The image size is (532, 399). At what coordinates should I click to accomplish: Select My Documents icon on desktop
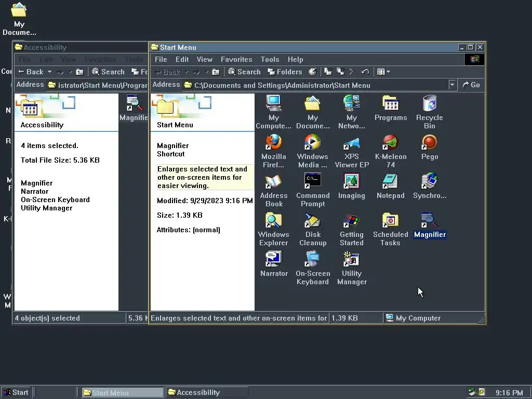point(19,19)
